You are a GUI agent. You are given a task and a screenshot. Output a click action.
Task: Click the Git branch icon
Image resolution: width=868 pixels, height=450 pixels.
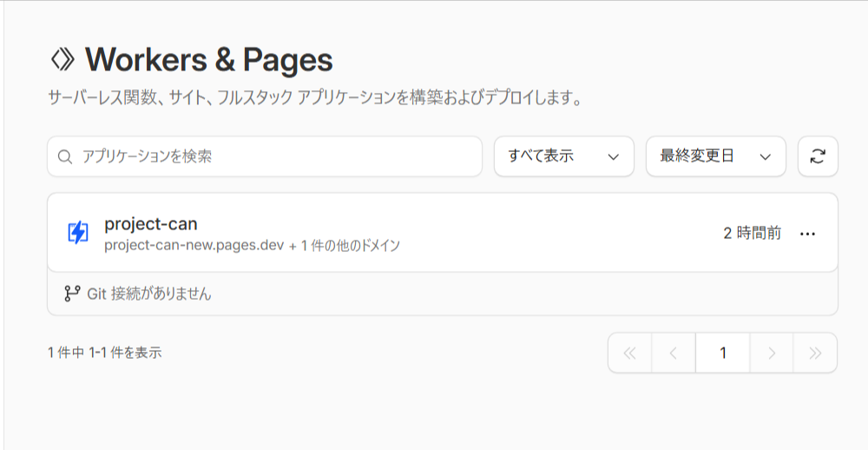pos(72,294)
